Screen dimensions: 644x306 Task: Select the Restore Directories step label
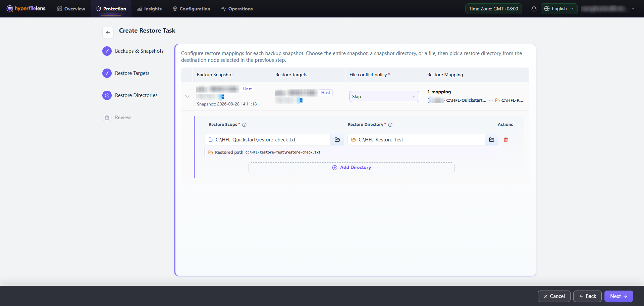(136, 95)
